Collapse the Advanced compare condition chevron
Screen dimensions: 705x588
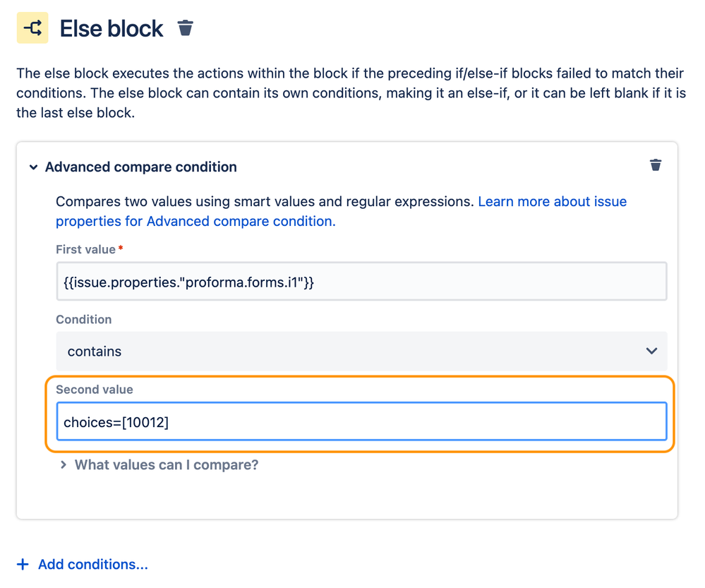(x=33, y=168)
